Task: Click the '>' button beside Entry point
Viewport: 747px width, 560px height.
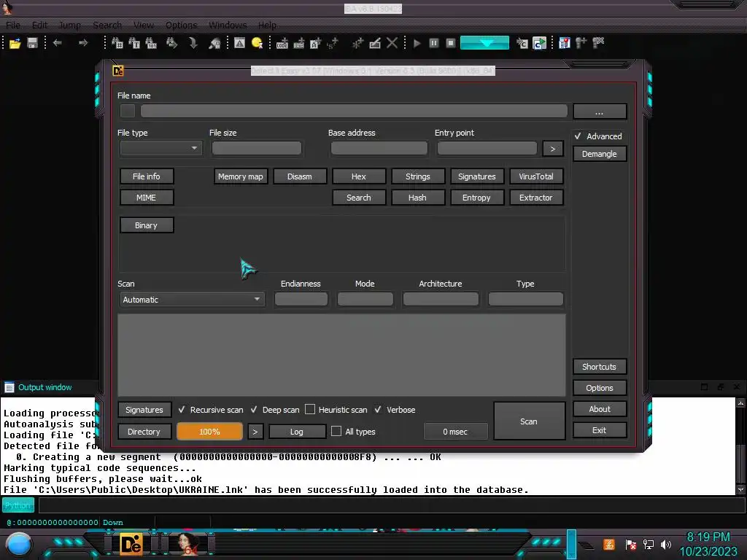Action: point(553,149)
